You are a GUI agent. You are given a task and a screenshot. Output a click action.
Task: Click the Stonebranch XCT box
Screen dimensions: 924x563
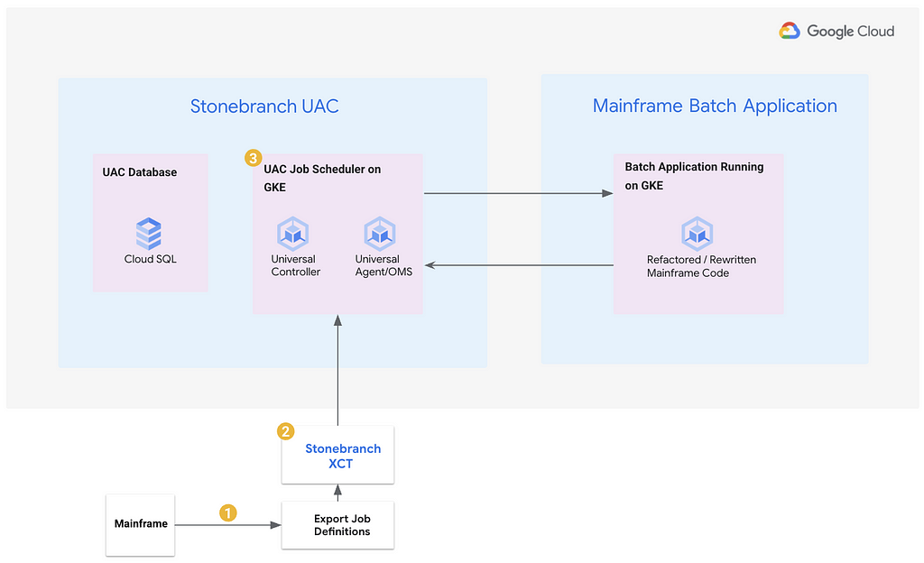tap(337, 456)
